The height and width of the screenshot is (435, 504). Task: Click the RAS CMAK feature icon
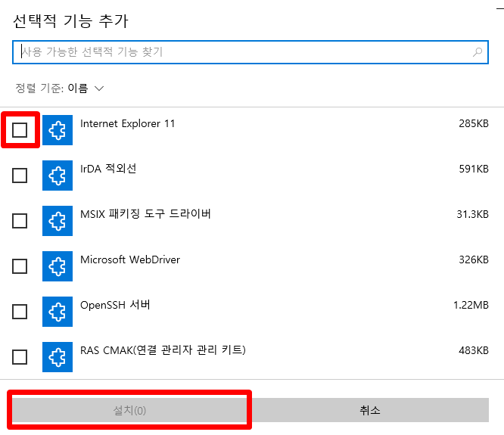point(58,357)
